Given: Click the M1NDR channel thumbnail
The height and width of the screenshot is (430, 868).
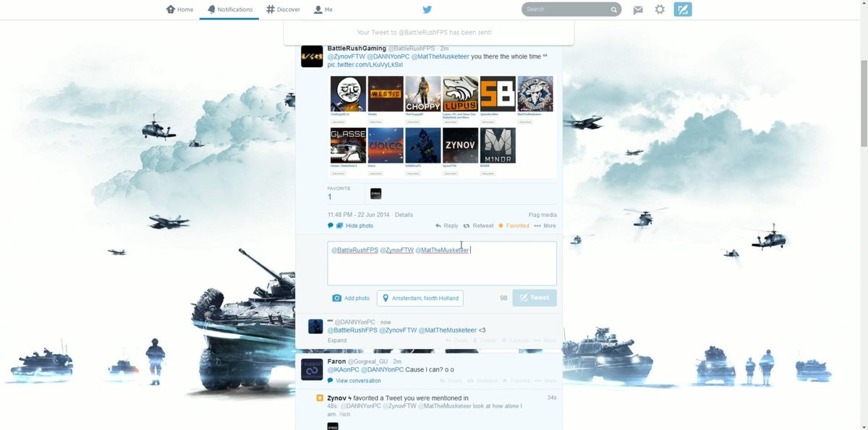Looking at the screenshot, I should pos(498,146).
